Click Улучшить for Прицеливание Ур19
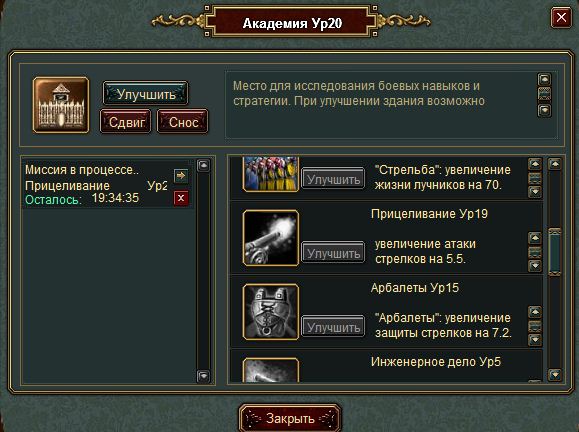Screen dimensions: 579x432 click(x=333, y=253)
